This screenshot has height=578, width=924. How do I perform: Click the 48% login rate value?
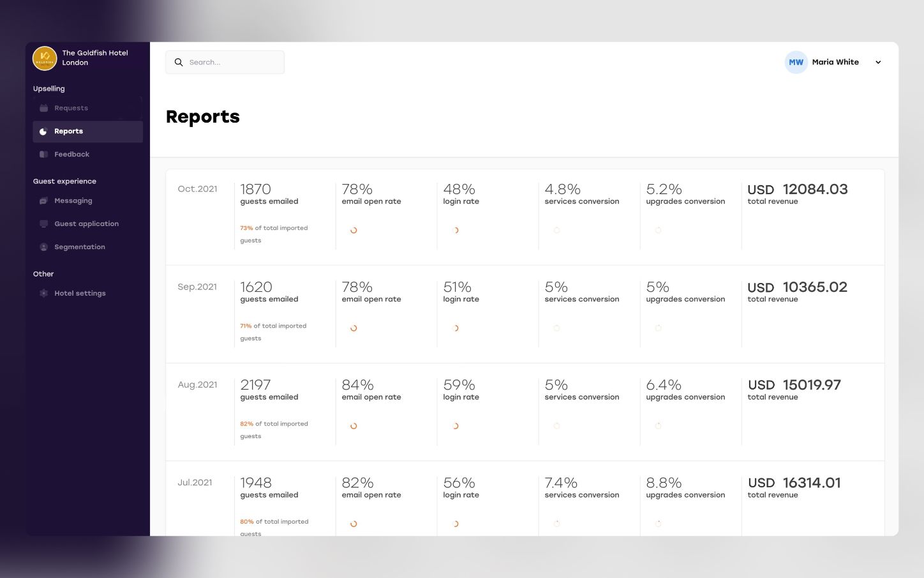[x=459, y=189]
